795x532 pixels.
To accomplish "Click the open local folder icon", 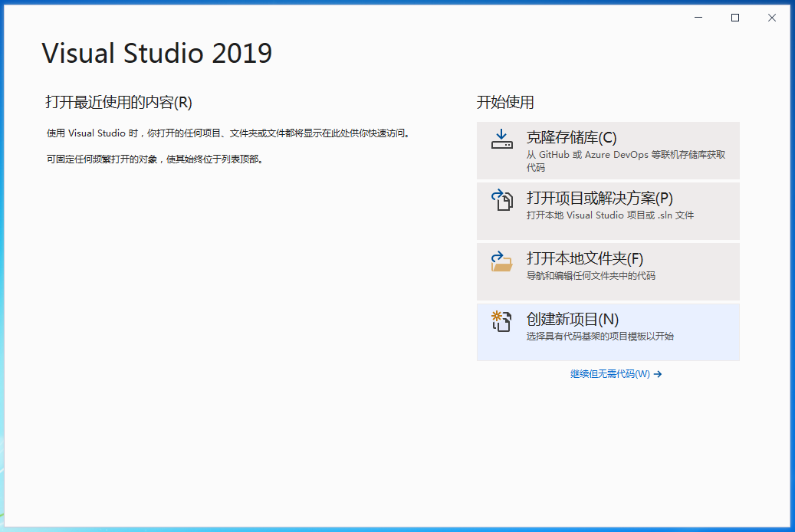I will (x=501, y=261).
